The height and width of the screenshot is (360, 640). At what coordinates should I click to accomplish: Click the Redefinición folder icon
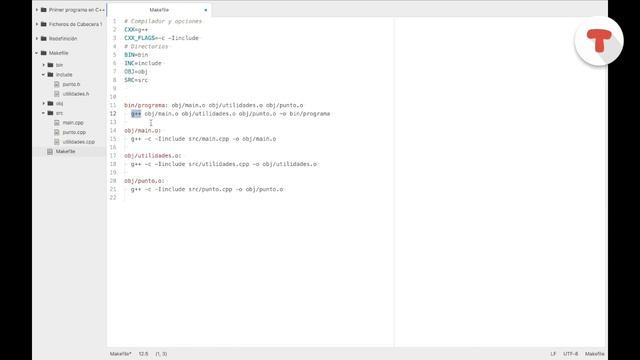(44, 39)
